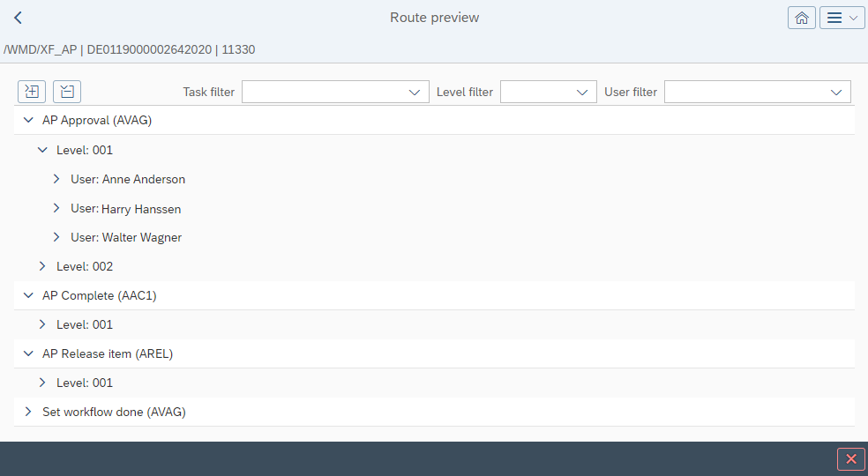Expand Level: 001 under AP Complete

pyautogui.click(x=42, y=324)
